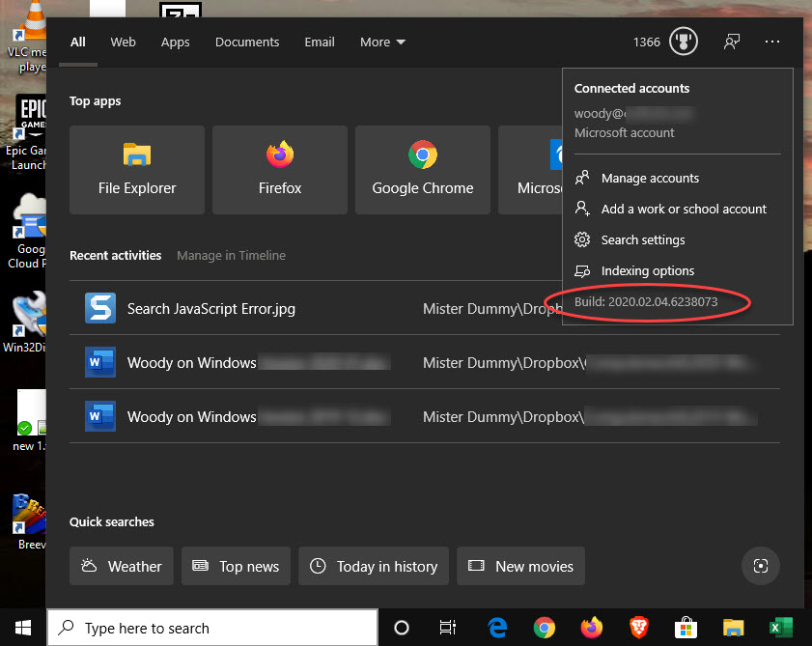
Task: Open Manage accounts menu entry
Action: point(649,179)
